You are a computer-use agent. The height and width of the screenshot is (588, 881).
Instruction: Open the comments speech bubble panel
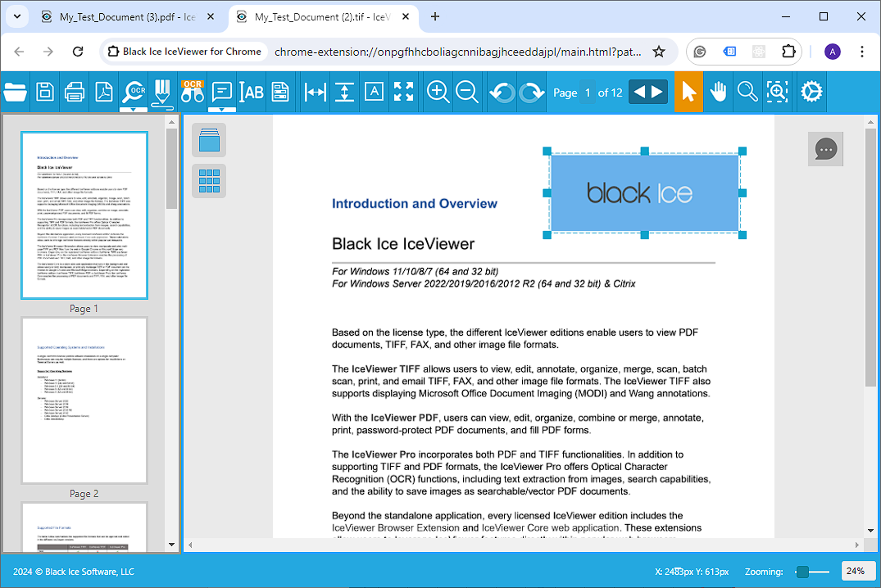[825, 149]
